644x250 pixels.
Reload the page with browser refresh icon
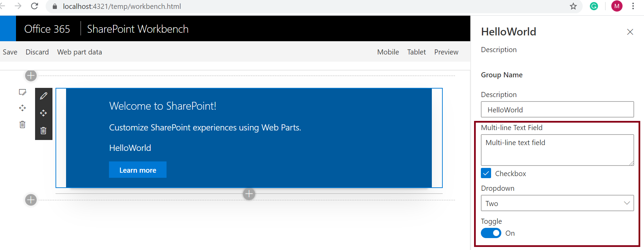click(34, 6)
